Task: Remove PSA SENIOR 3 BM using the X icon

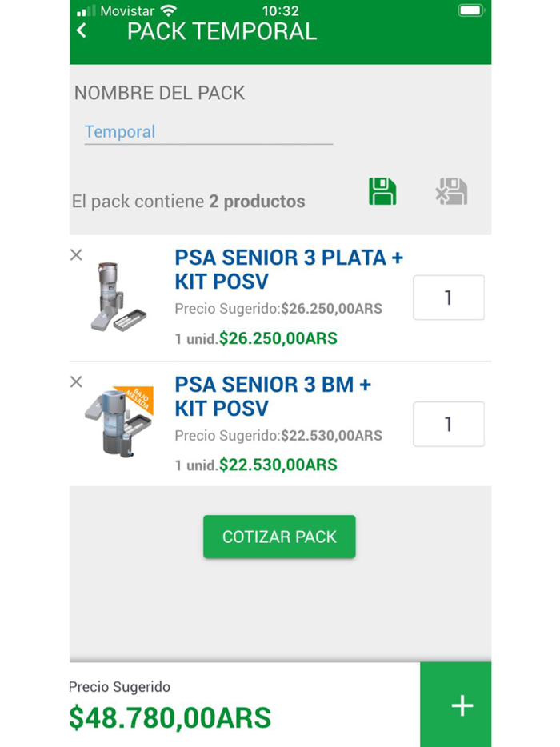Action: [x=76, y=382]
